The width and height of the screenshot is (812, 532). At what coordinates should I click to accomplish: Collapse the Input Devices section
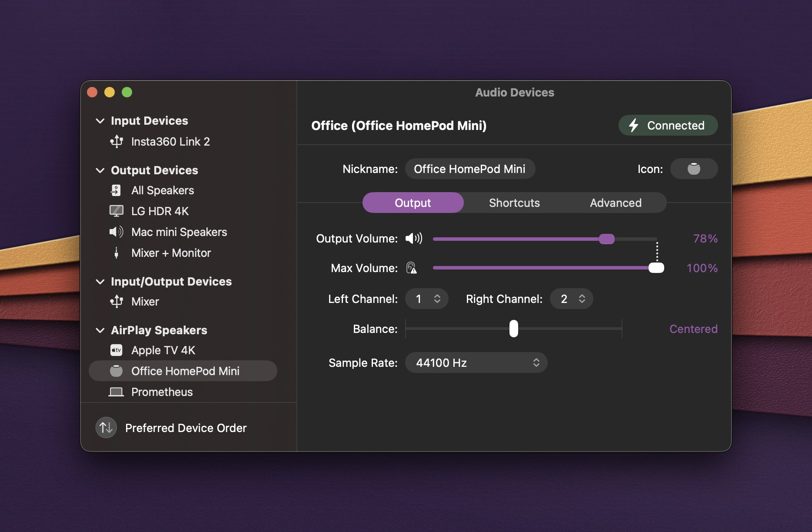pos(100,121)
